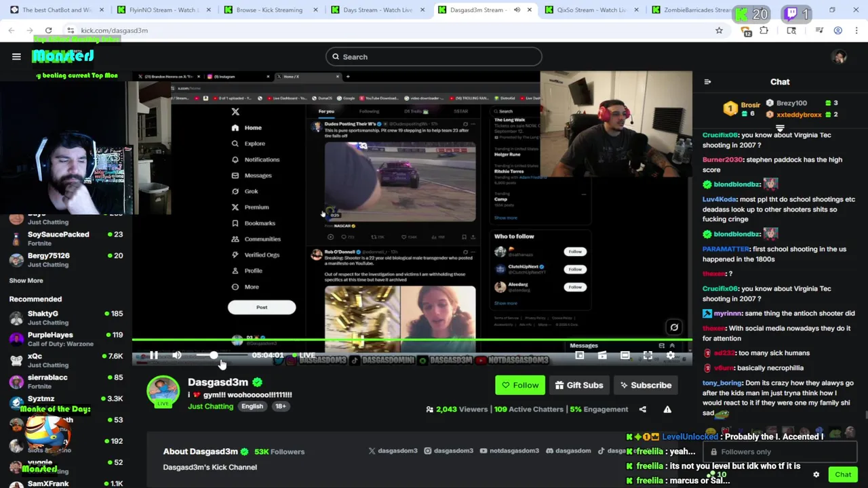
Task: Open dasgasdom3 X social link
Action: point(393,451)
